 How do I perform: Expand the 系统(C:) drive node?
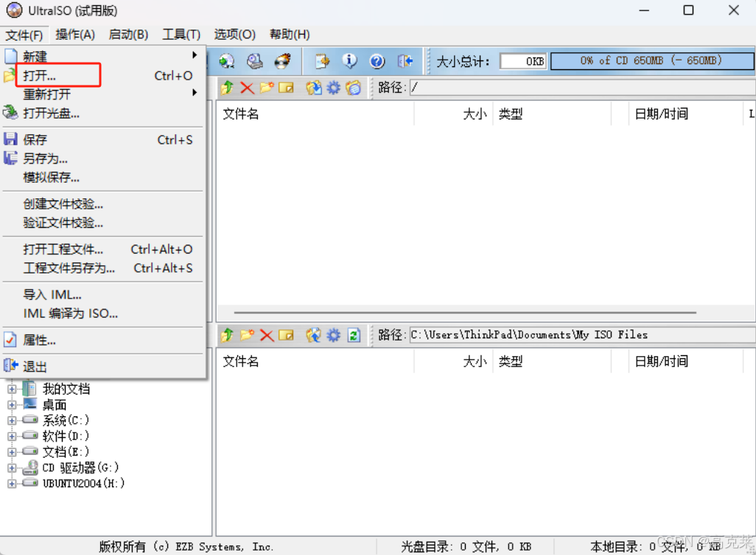(12, 420)
